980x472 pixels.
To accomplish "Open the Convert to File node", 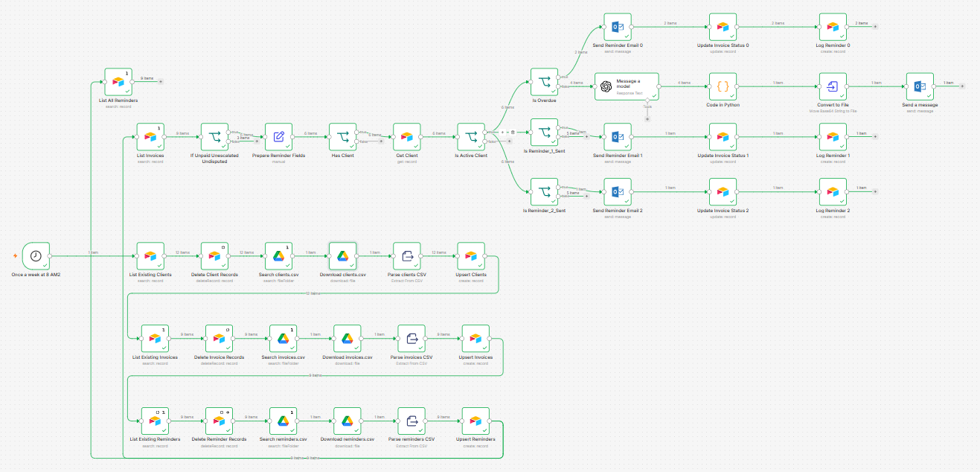I will click(x=832, y=86).
